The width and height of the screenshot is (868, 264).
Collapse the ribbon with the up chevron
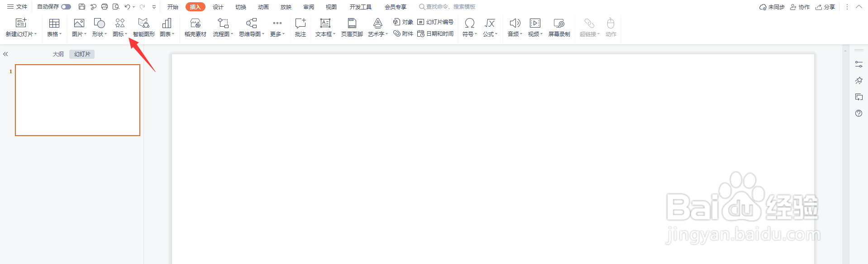(858, 7)
